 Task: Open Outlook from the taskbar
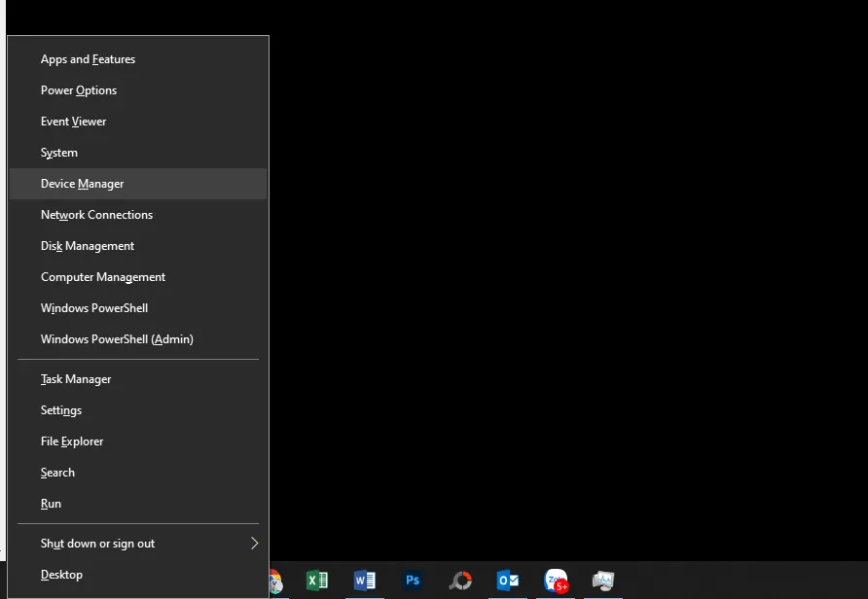508,581
